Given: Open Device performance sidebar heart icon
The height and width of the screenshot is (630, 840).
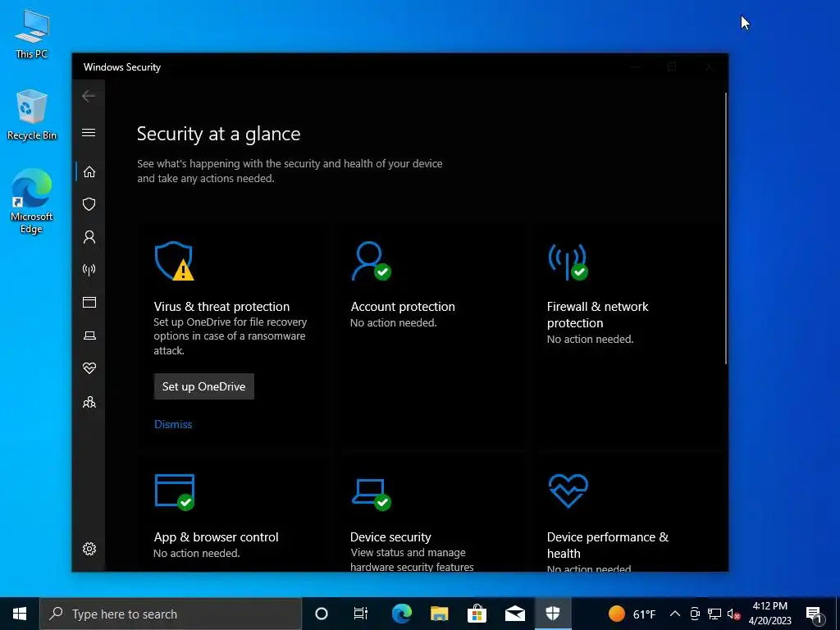Looking at the screenshot, I should tap(89, 368).
